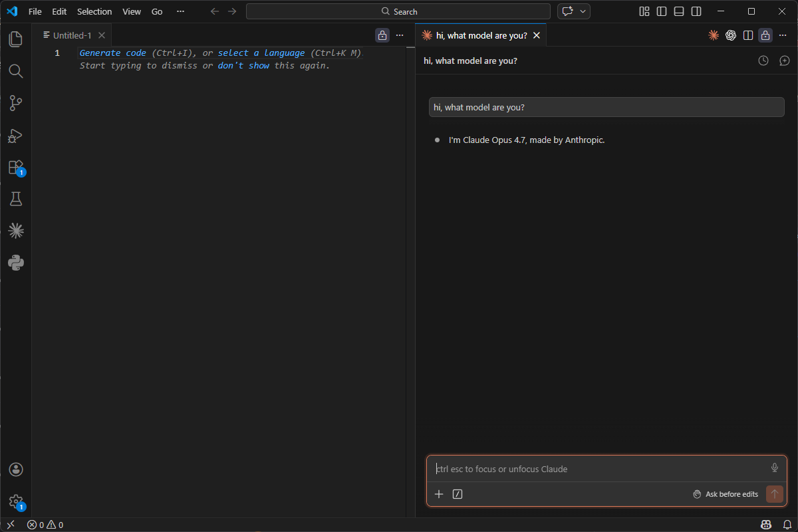This screenshot has height=532, width=798.
Task: Open more actions for Claude editor group
Action: pyautogui.click(x=783, y=35)
